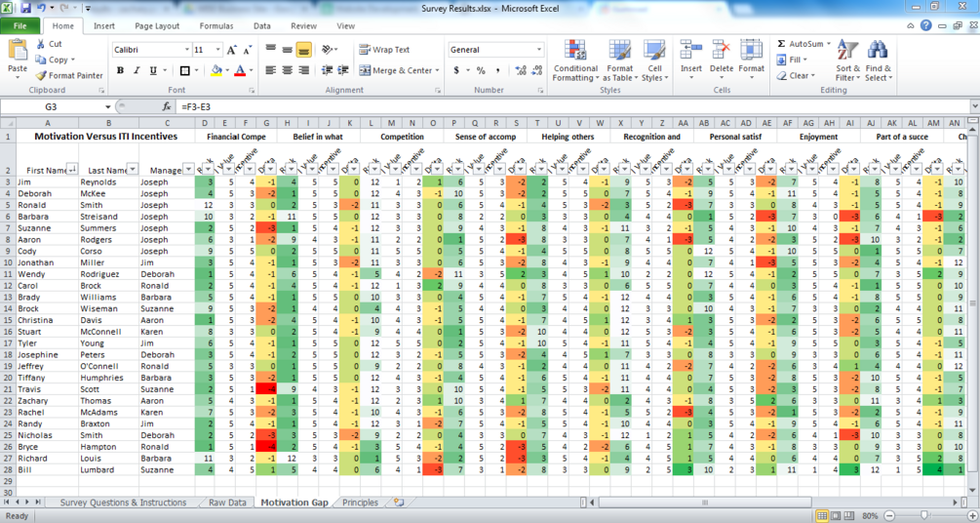Open Survey Questions & Instructions sheet
The height and width of the screenshot is (523, 980).
123,503
